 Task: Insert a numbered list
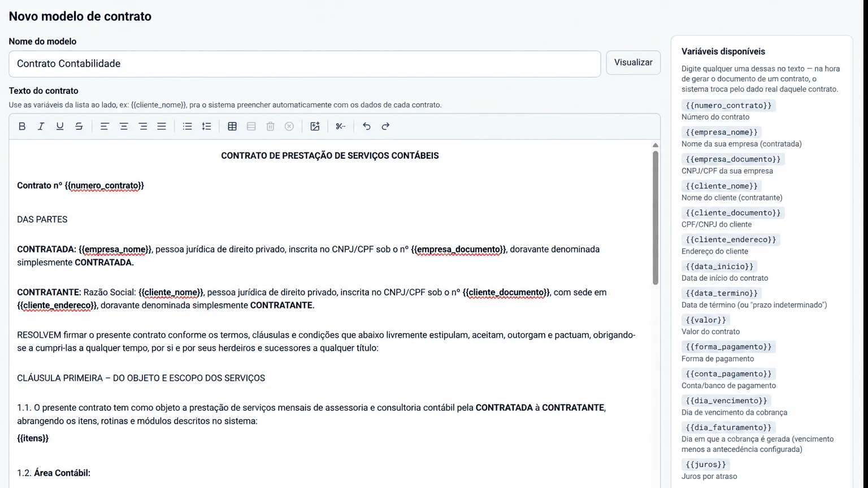(x=207, y=127)
